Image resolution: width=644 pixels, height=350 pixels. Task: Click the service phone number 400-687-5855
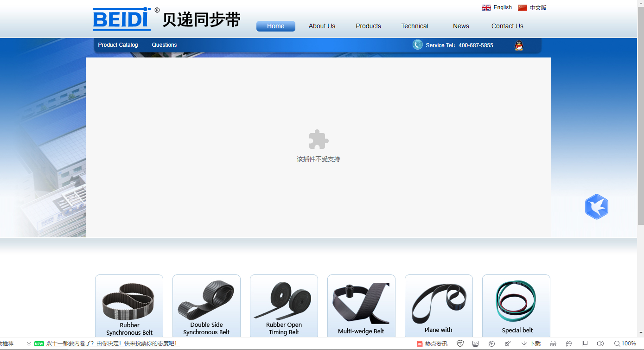(x=476, y=45)
